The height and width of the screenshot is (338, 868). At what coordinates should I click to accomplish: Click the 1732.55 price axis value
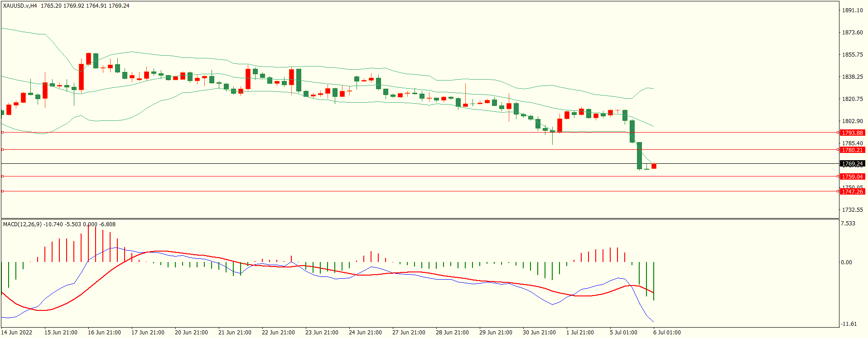852,209
